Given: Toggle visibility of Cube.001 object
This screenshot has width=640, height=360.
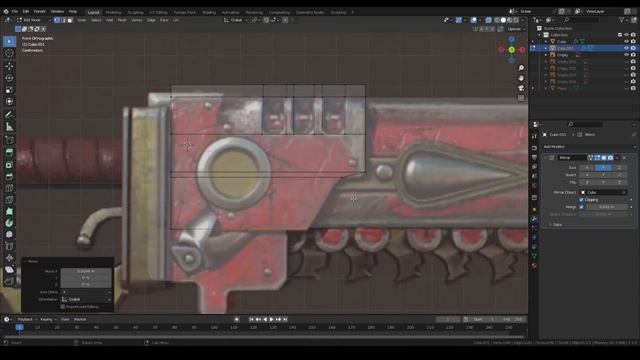Looking at the screenshot, I should click(627, 48).
